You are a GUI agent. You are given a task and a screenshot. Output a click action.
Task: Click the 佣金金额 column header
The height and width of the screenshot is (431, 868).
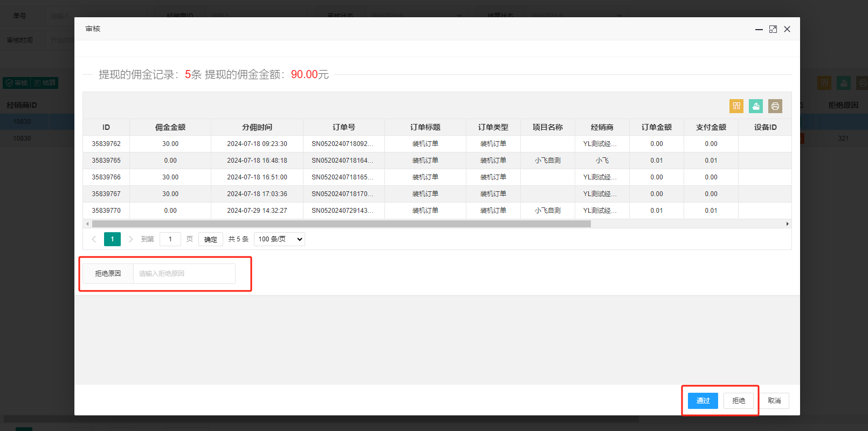(x=170, y=127)
